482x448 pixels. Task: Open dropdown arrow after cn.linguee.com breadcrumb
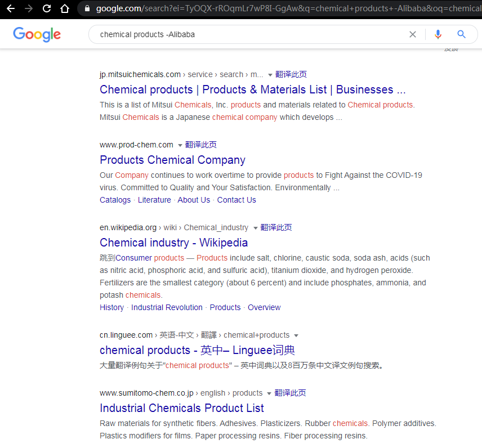pyautogui.click(x=296, y=335)
